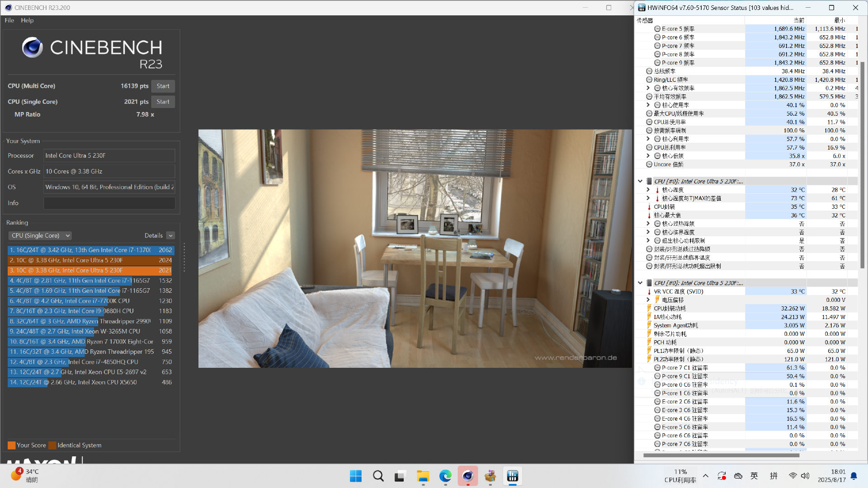Open the Help menu
The image size is (868, 488).
coord(27,20)
